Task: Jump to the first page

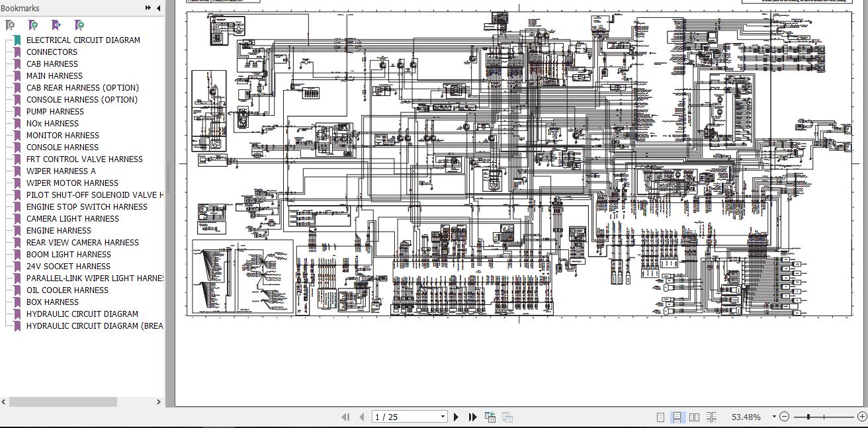Action: tap(345, 417)
